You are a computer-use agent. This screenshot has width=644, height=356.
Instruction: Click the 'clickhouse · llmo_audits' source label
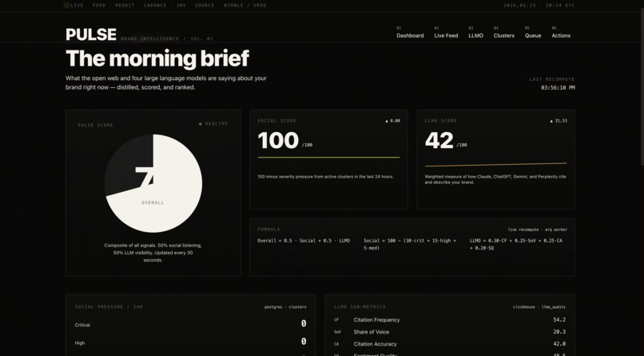tap(539, 307)
